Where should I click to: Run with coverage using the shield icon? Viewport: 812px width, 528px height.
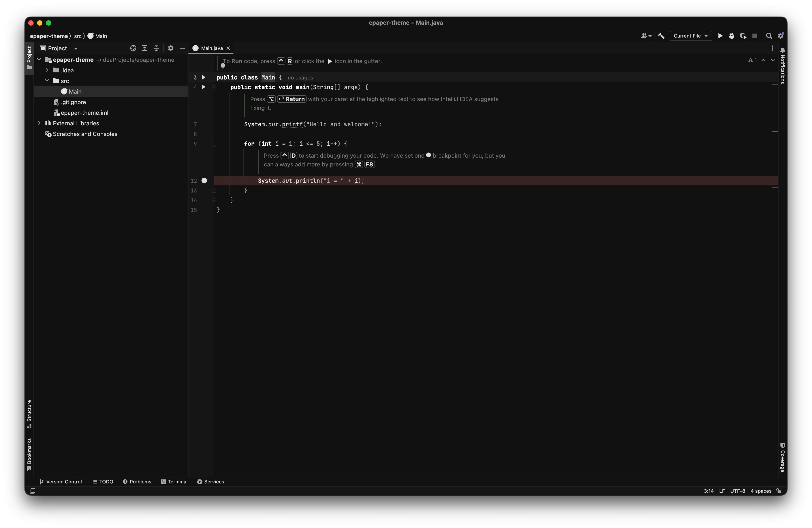743,36
